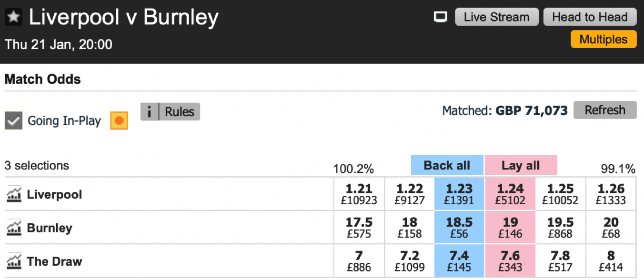
Task: Click the orange in-play indicator icon
Action: 119,120
